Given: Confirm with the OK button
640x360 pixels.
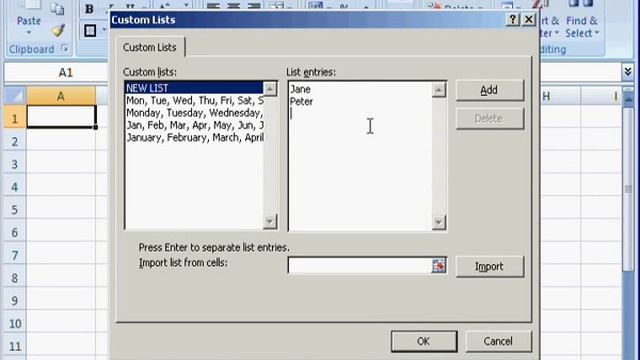Looking at the screenshot, I should 424,341.
